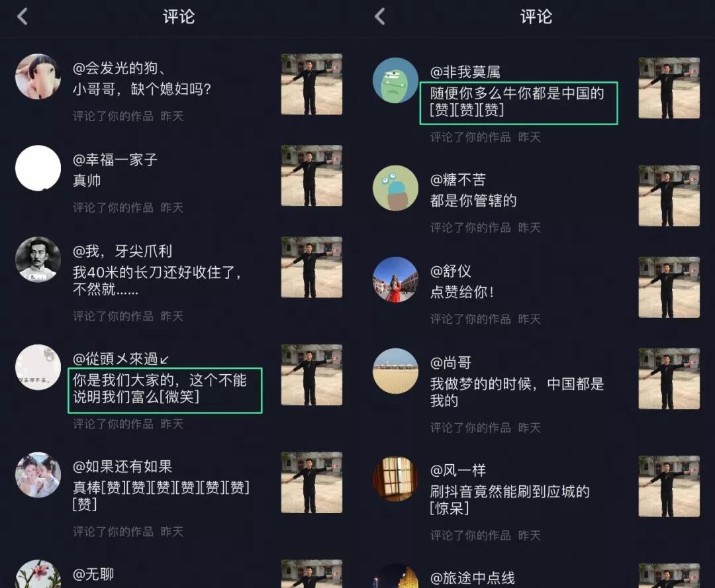This screenshot has width=715, height=588.
Task: Open cartoon avatar of @糖不苦
Action: pos(395,188)
